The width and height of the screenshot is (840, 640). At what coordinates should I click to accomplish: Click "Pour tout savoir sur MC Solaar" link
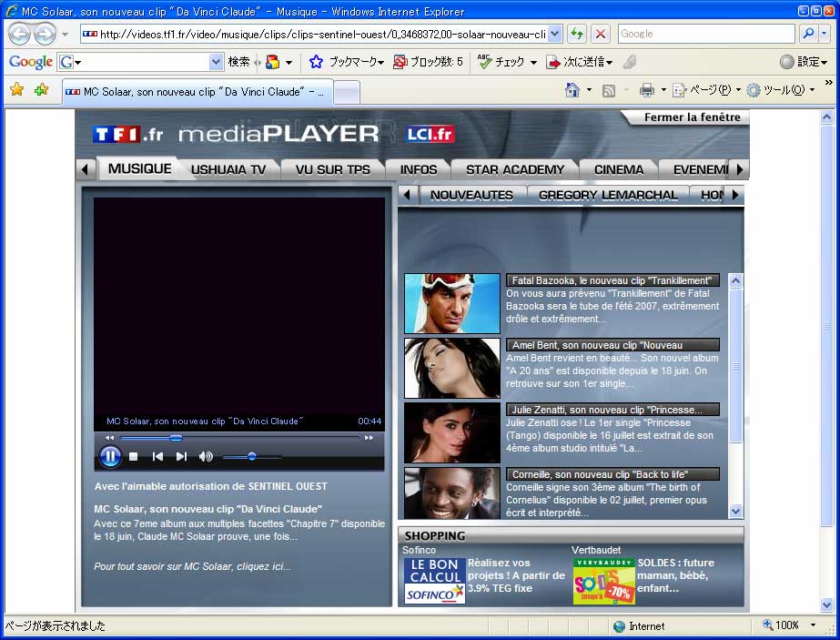coord(192,566)
